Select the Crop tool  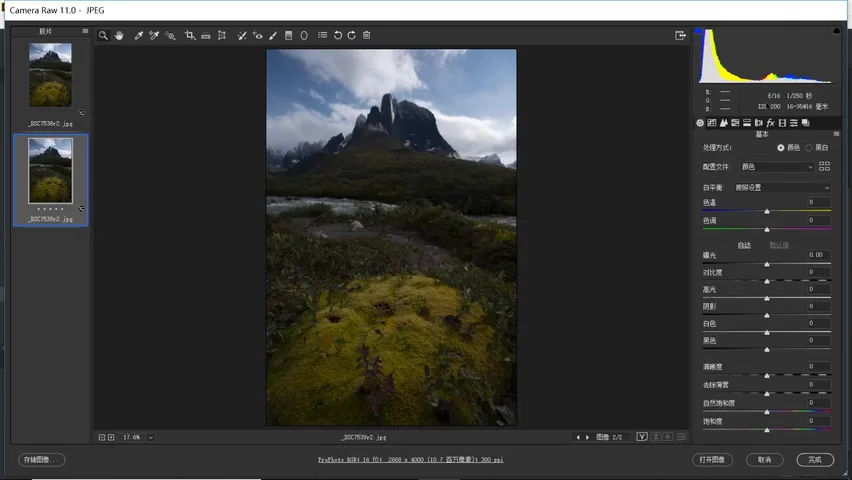190,35
